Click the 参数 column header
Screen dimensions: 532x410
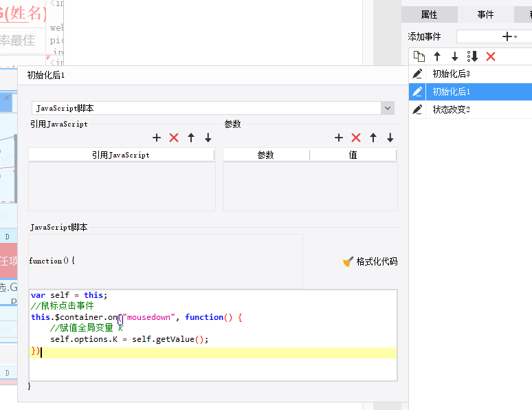[x=266, y=155]
